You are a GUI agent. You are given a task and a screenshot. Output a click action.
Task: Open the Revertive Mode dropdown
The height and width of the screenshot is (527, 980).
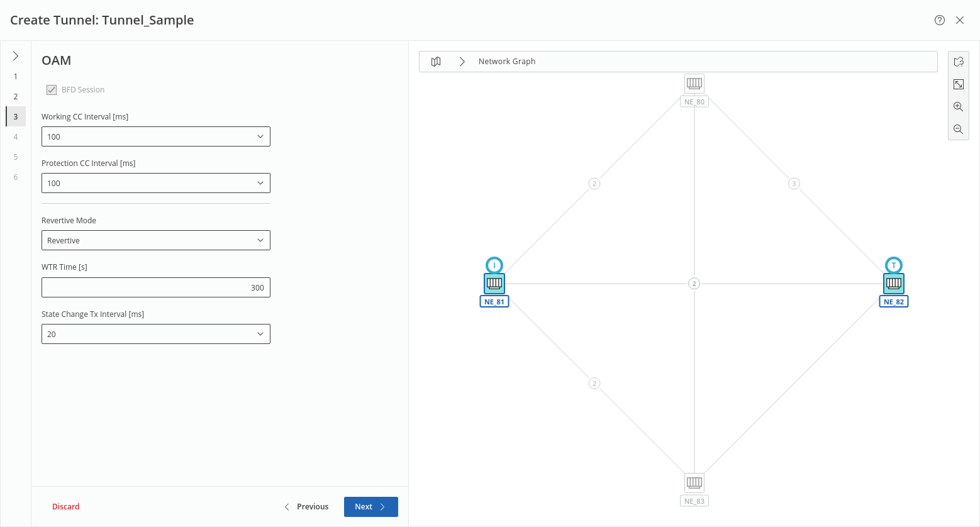[156, 240]
